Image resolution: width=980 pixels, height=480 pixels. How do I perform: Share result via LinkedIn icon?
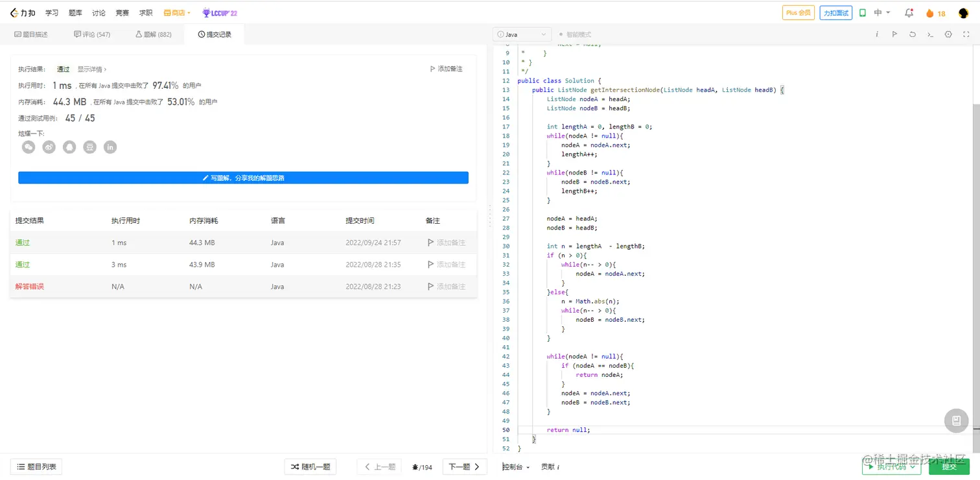[x=111, y=147]
